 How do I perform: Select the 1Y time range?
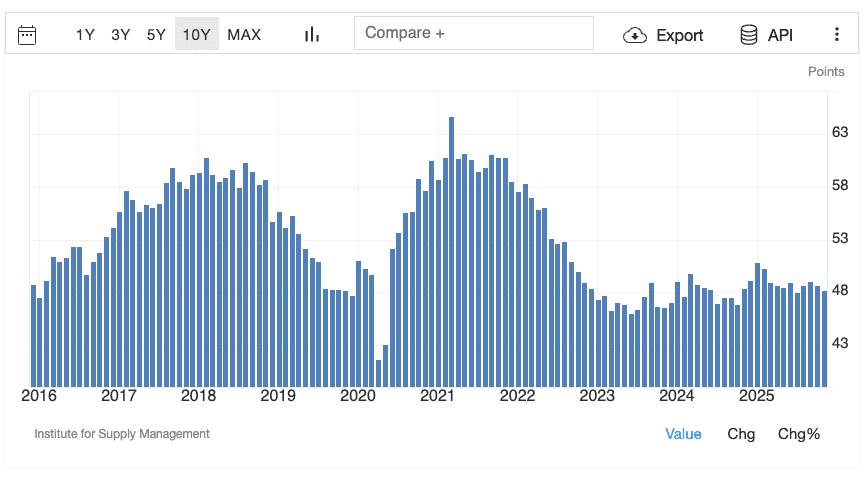click(85, 35)
